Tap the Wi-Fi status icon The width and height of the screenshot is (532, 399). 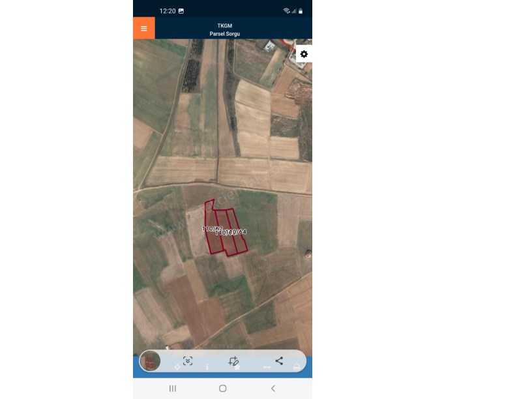click(286, 11)
